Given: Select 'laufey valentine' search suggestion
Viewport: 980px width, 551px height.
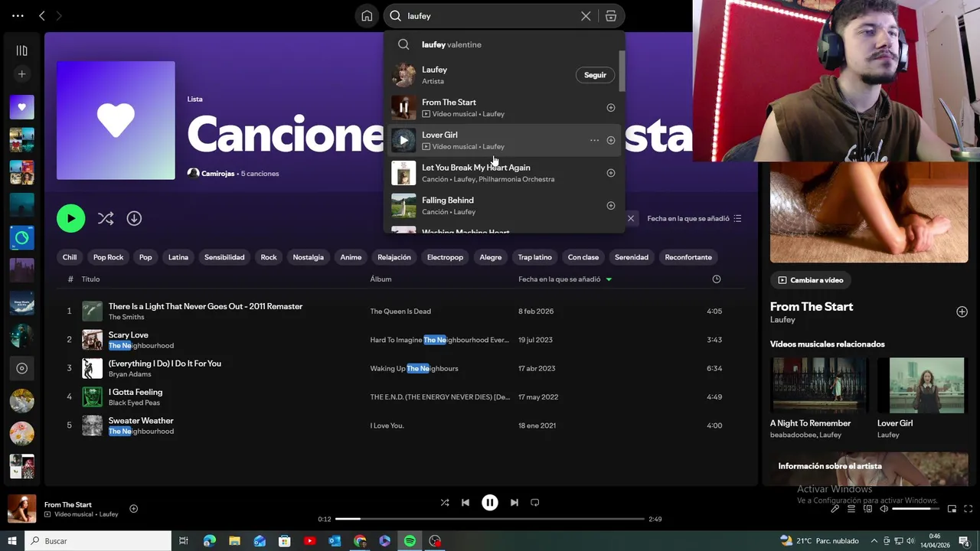Looking at the screenshot, I should (452, 44).
